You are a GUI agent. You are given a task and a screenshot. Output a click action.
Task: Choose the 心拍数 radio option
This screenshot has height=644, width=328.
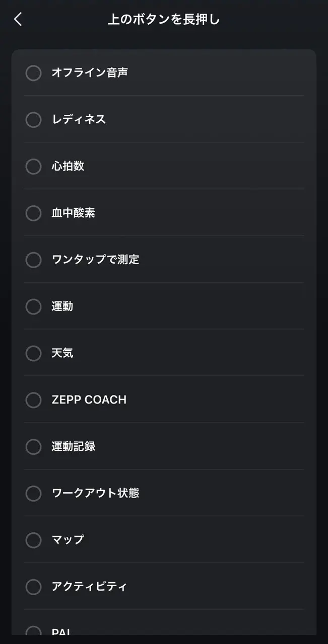pyautogui.click(x=33, y=167)
